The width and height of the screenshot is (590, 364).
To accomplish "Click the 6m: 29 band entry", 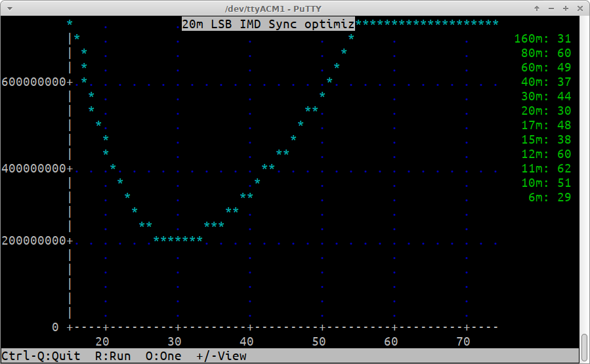I will tap(549, 197).
